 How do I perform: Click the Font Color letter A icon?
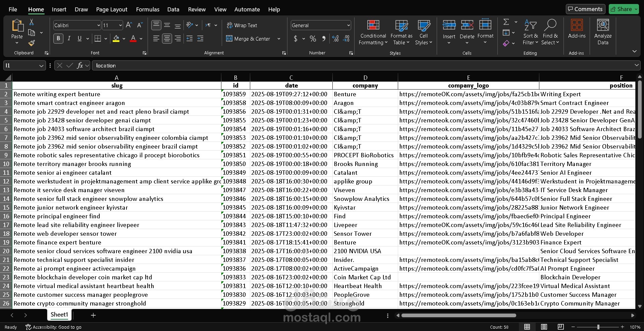click(x=133, y=39)
